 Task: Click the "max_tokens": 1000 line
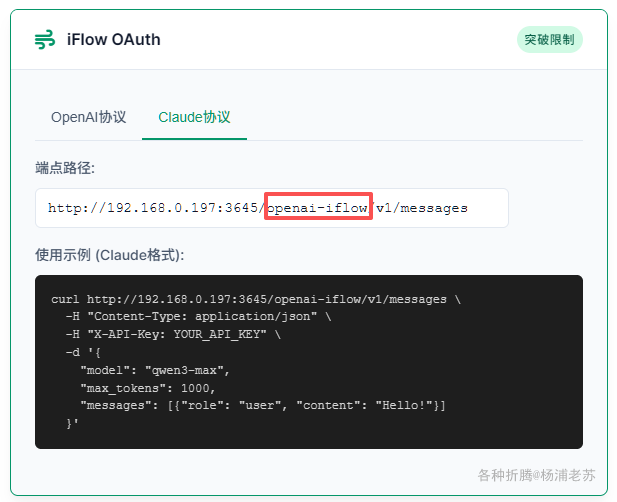tap(148, 388)
